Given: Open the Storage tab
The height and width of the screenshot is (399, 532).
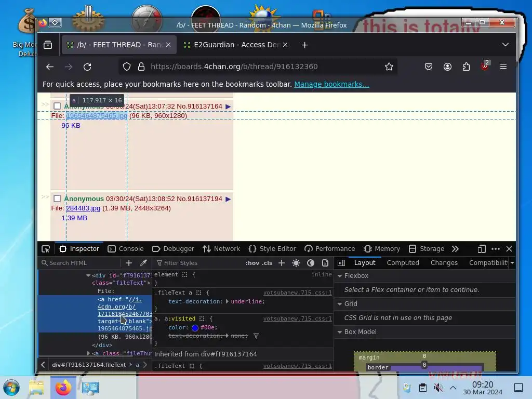Looking at the screenshot, I should 427,249.
